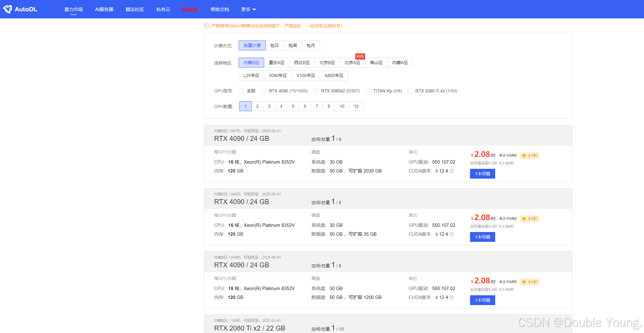The width and height of the screenshot is (644, 333).
Task: Select the 重庆A区 region
Action: click(276, 63)
